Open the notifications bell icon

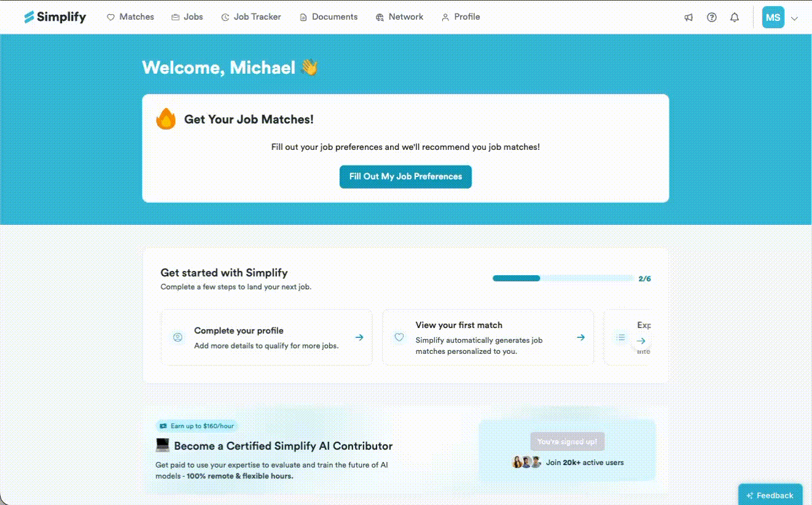[735, 18]
